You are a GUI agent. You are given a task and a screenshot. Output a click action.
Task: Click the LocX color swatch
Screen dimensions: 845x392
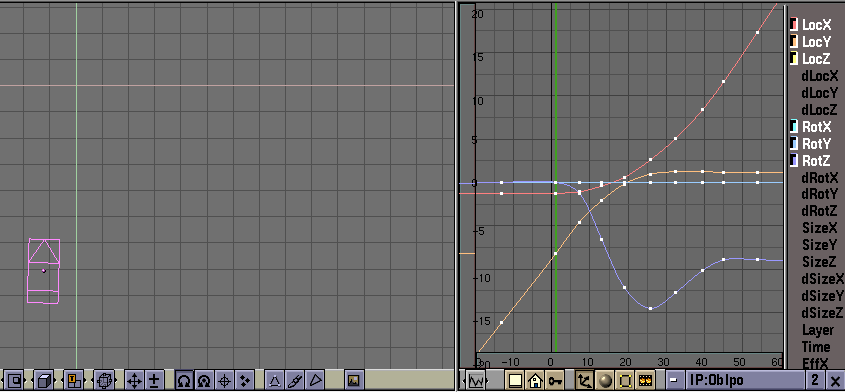794,24
